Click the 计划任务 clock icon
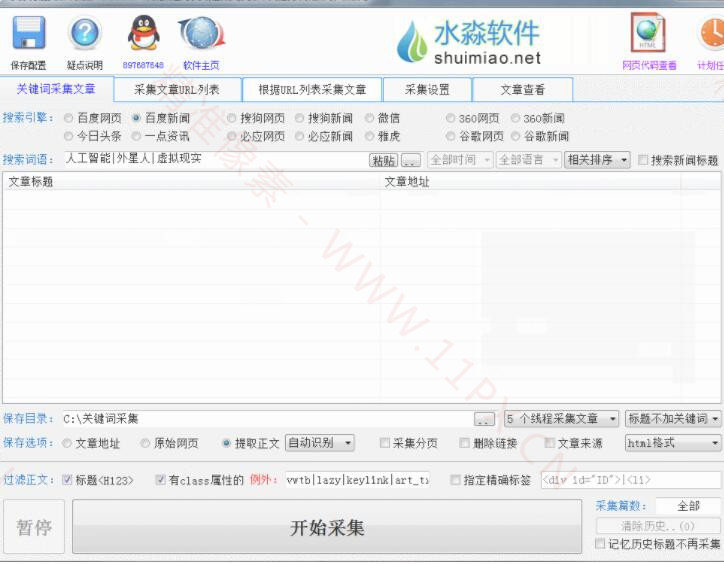Viewport: 724px width, 564px height. click(x=712, y=35)
